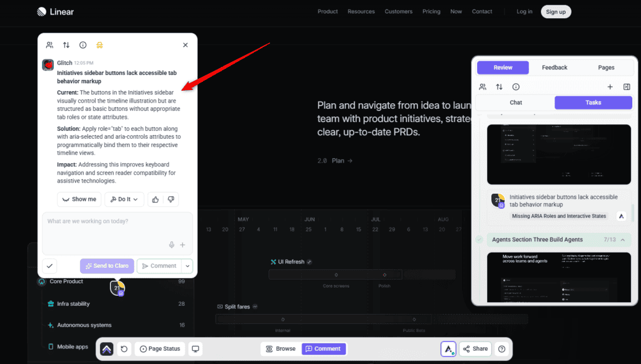
Task: Open Now link in header
Action: point(456,11)
